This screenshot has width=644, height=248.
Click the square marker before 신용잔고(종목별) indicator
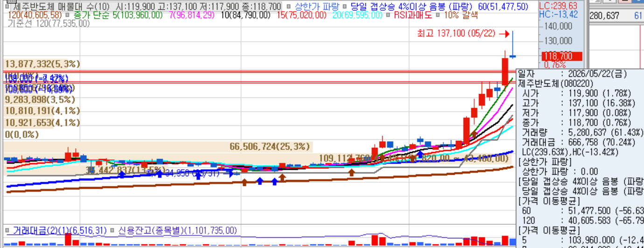pos(113,231)
